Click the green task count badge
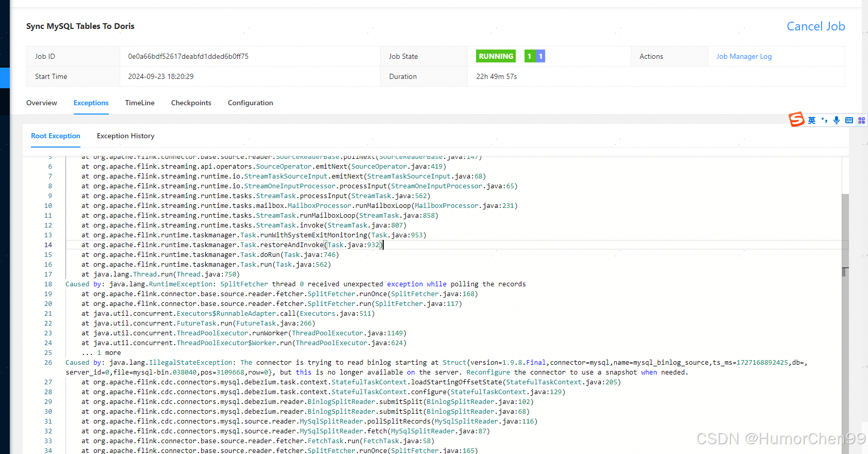Screen dimensions: 868x454 click(530, 56)
